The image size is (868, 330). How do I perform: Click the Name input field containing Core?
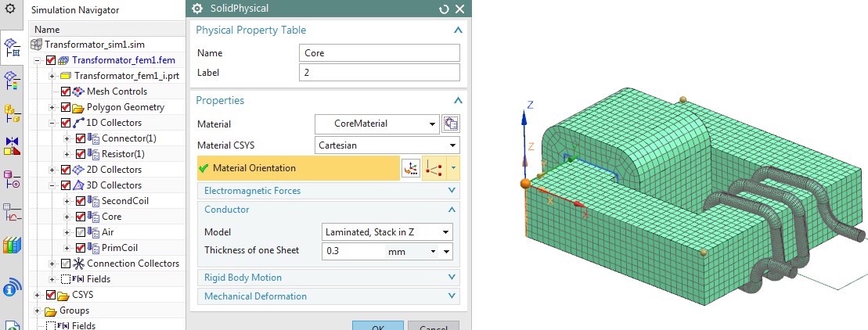click(379, 53)
